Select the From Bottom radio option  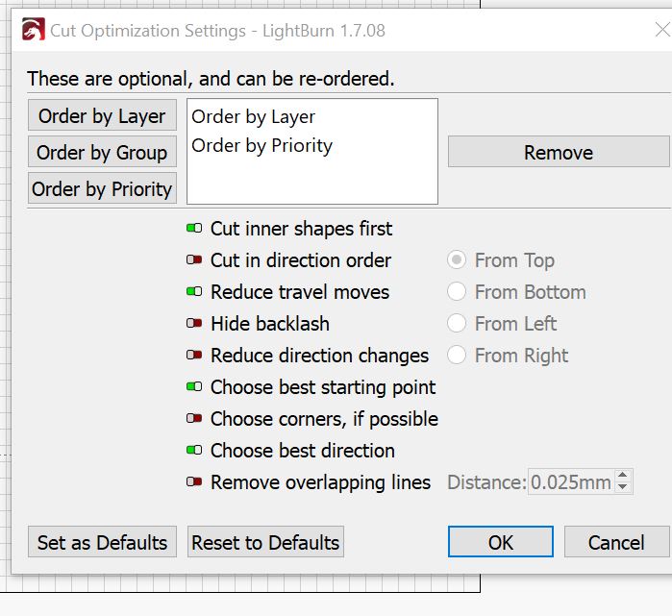tap(457, 292)
